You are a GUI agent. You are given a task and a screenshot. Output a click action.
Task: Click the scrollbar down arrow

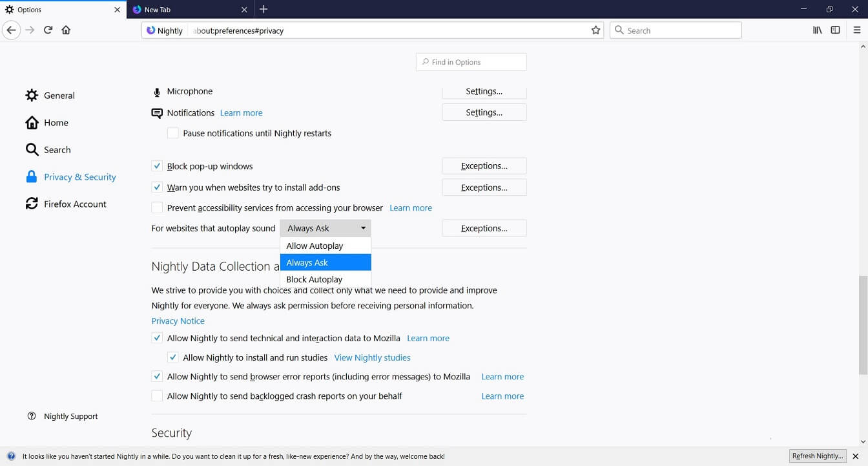pos(863,442)
